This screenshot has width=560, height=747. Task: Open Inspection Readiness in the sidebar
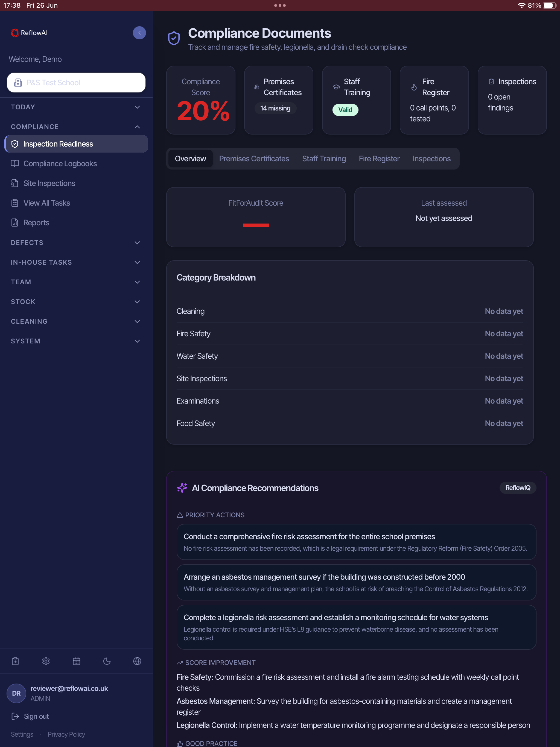[x=76, y=144]
